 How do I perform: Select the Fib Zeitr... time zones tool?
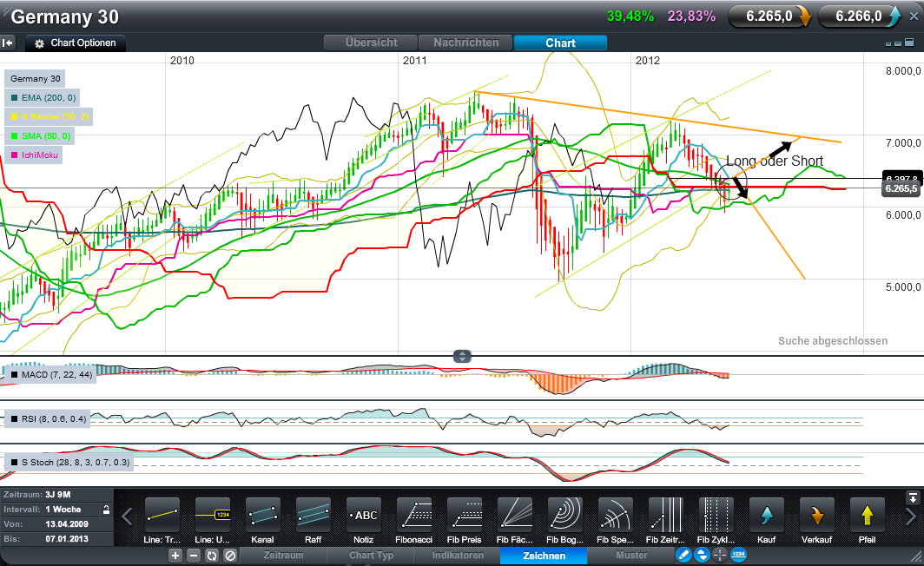(x=665, y=515)
